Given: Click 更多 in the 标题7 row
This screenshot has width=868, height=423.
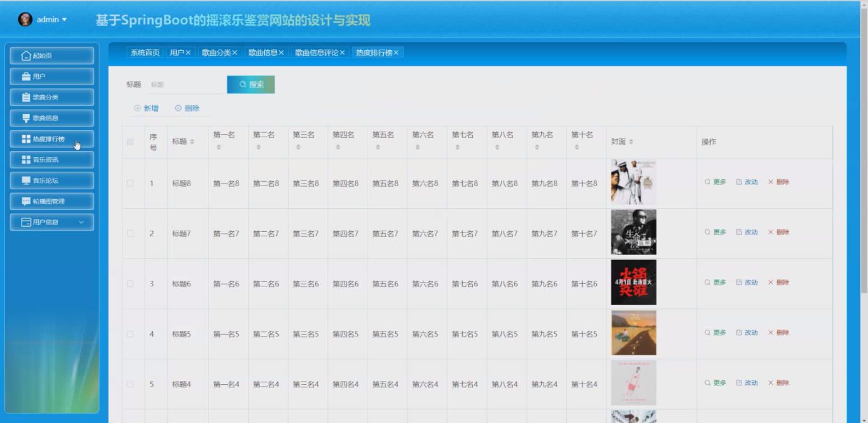Looking at the screenshot, I should (x=715, y=232).
